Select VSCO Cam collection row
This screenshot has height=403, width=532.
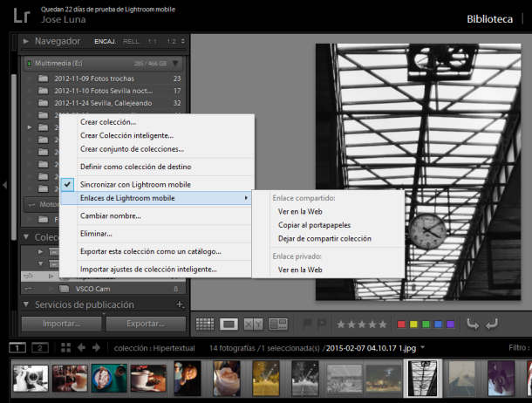pos(103,289)
